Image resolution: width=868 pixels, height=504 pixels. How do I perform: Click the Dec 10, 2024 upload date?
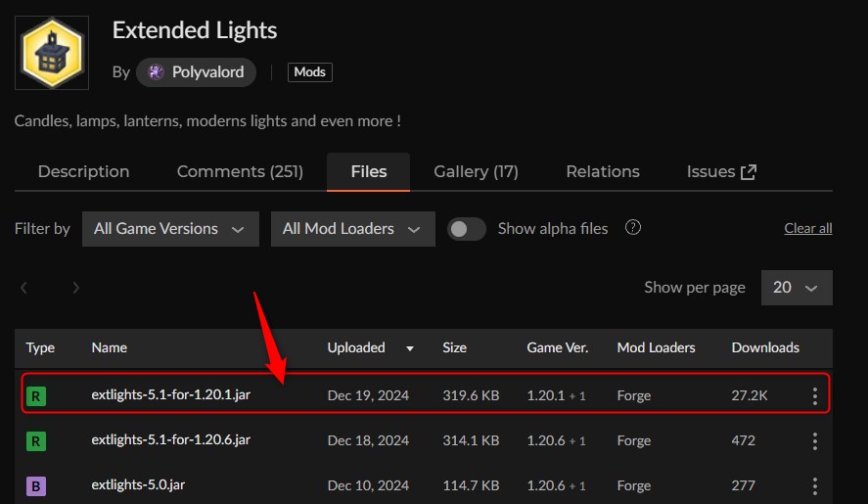pos(368,485)
